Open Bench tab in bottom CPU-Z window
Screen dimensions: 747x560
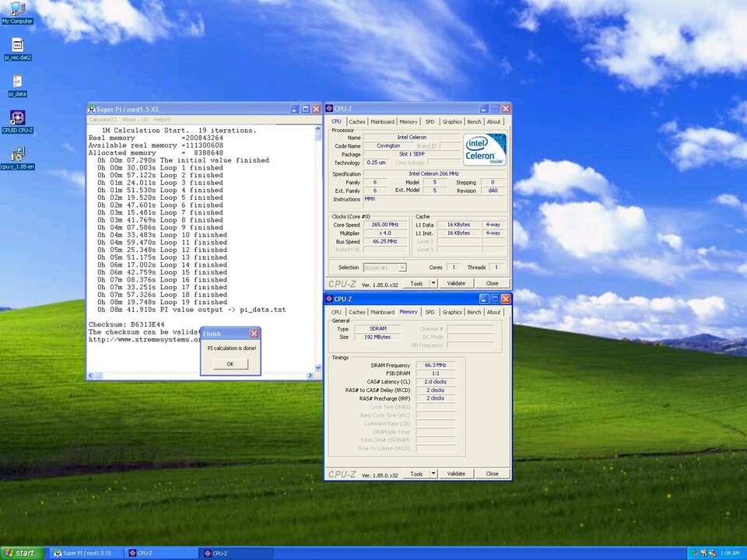coord(474,313)
